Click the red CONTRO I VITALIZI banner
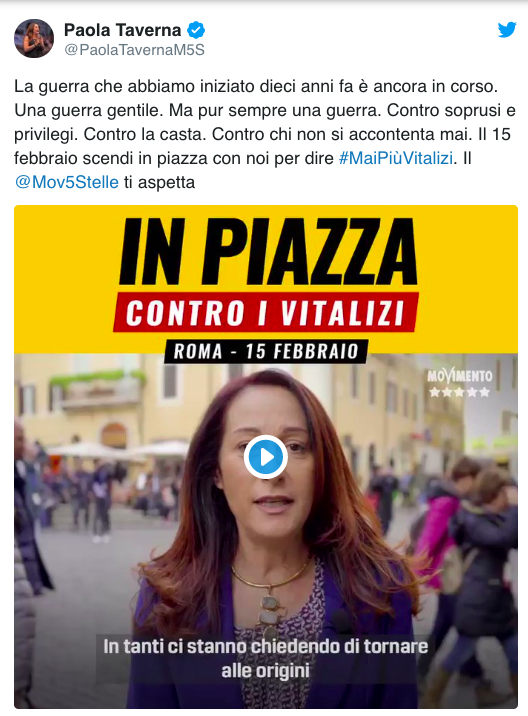The width and height of the screenshot is (528, 716). click(266, 312)
